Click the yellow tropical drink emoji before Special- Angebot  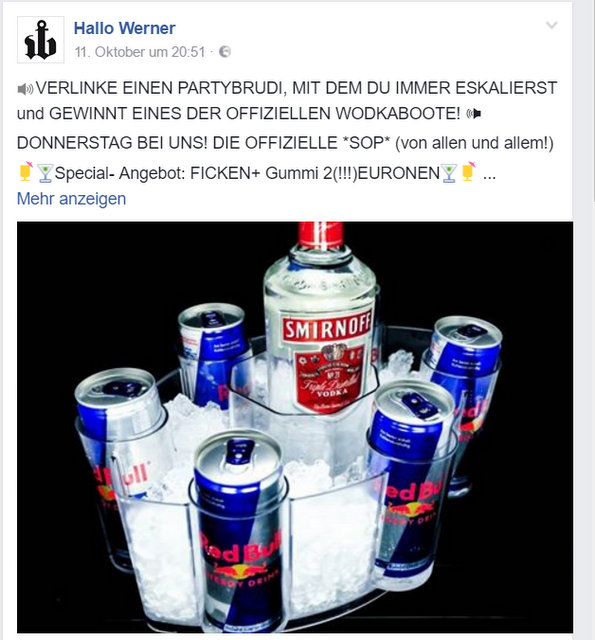pos(26,172)
